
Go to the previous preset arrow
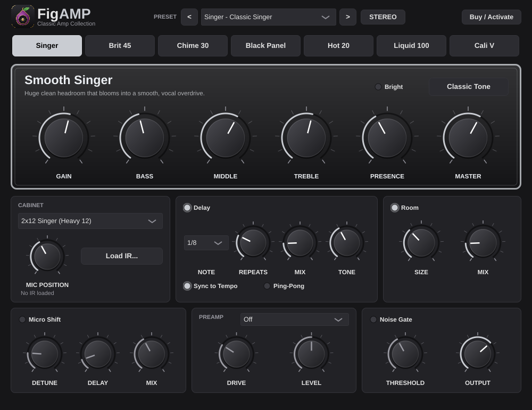point(189,17)
